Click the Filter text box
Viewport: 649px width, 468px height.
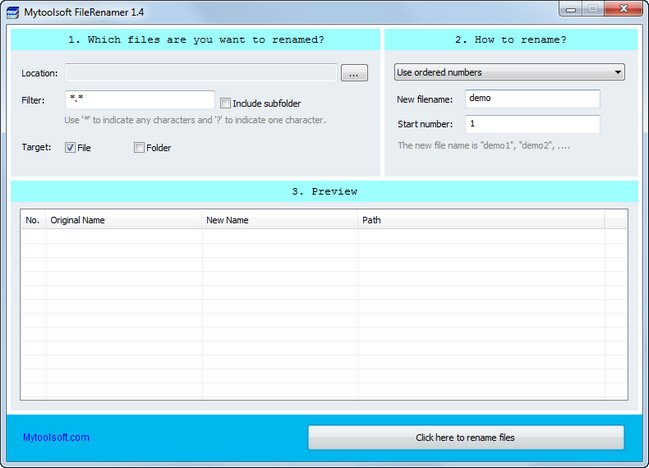tap(140, 100)
